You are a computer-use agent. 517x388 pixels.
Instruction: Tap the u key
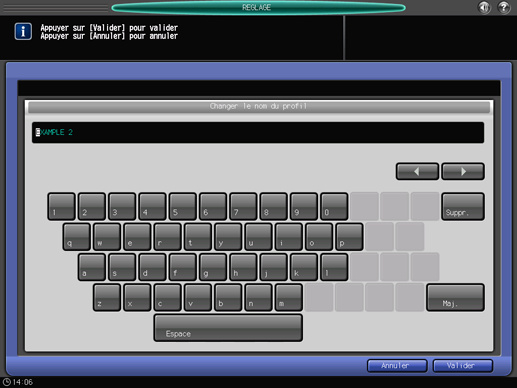(259, 237)
